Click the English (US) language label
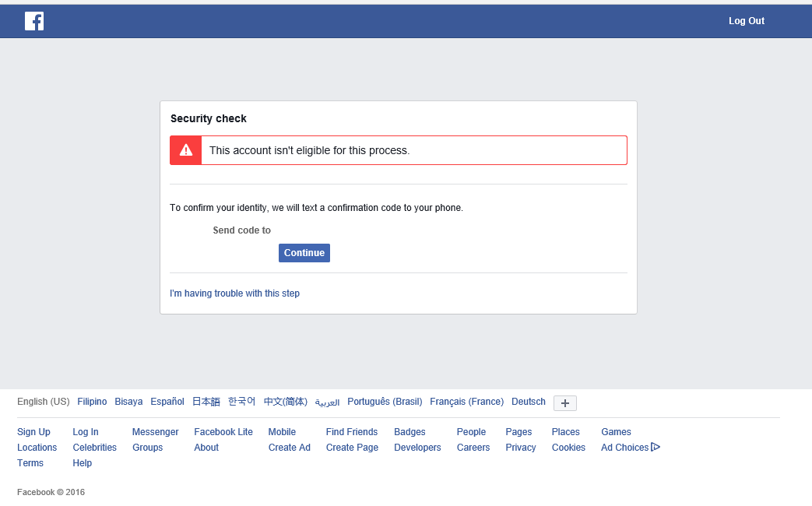 pos(44,402)
